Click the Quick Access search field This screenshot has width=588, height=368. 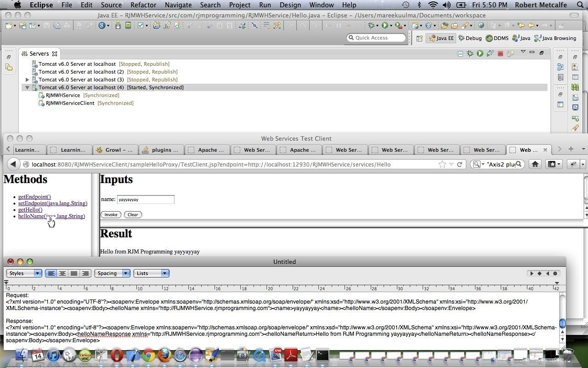[x=376, y=38]
